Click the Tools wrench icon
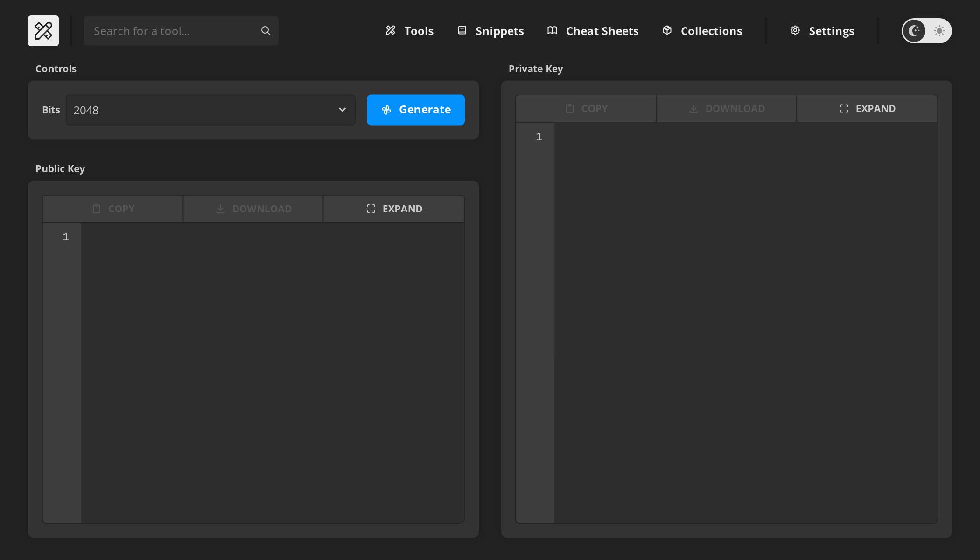 391,30
